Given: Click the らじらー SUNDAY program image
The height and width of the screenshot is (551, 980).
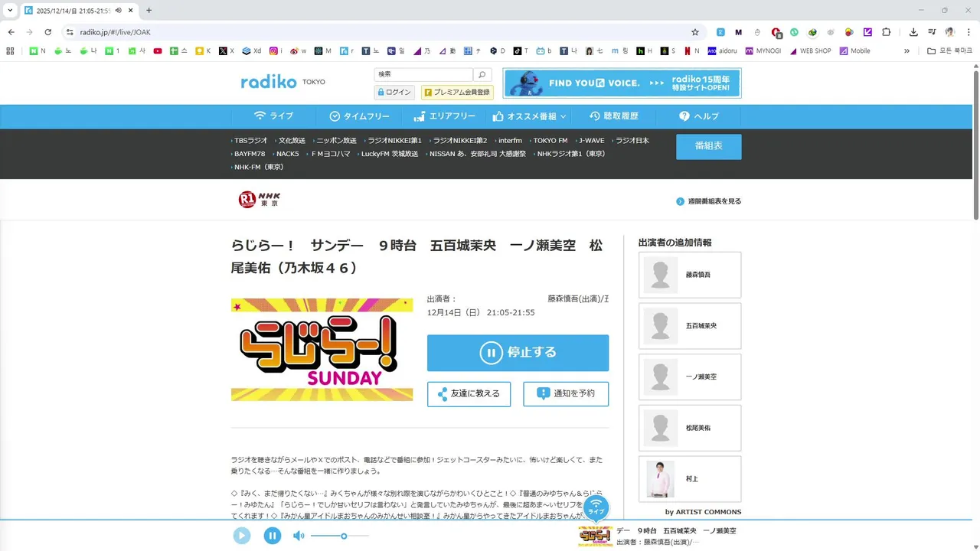Looking at the screenshot, I should pyautogui.click(x=322, y=350).
